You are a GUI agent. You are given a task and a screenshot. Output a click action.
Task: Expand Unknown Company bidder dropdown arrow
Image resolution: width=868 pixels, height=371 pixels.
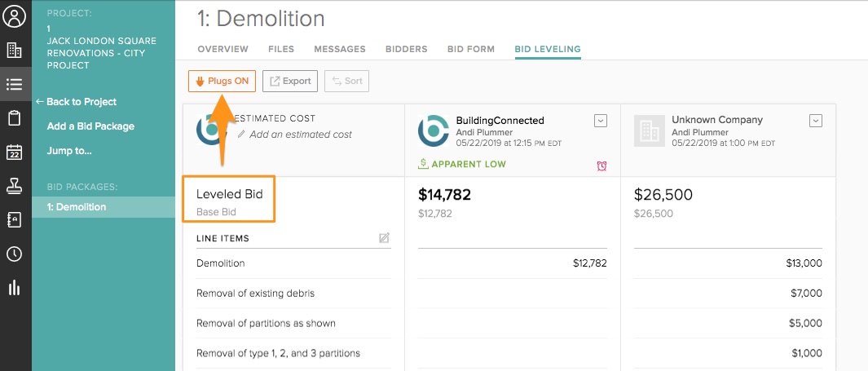pyautogui.click(x=816, y=121)
